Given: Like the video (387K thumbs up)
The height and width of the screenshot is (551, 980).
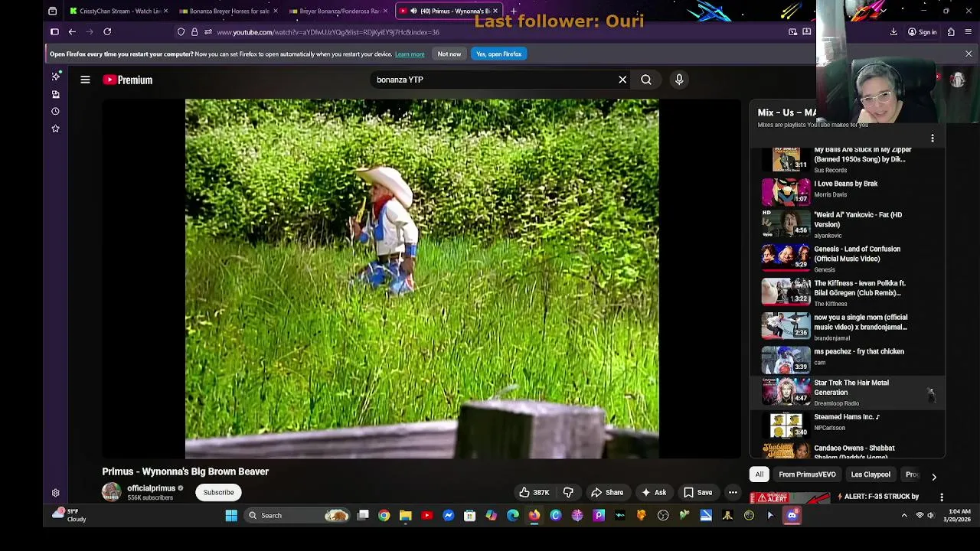Looking at the screenshot, I should click(x=534, y=493).
